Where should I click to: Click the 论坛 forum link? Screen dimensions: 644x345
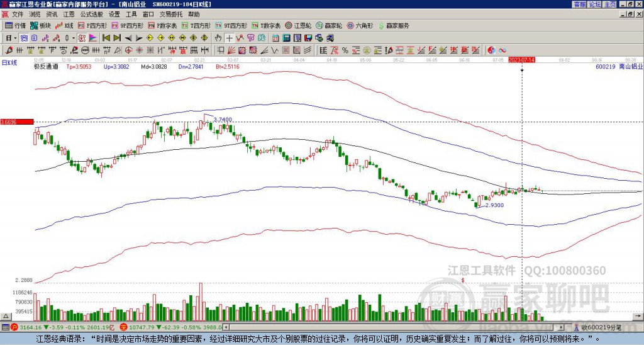coord(594,4)
